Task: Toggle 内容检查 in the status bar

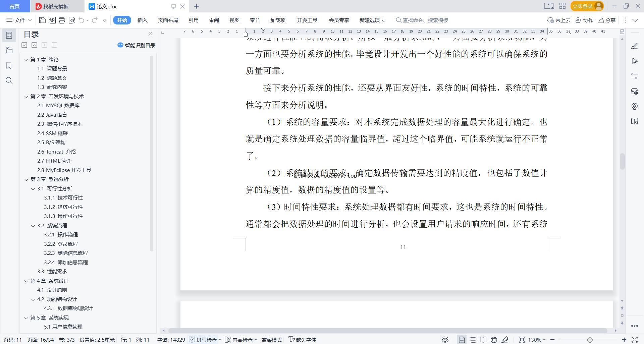Action: coord(241,340)
